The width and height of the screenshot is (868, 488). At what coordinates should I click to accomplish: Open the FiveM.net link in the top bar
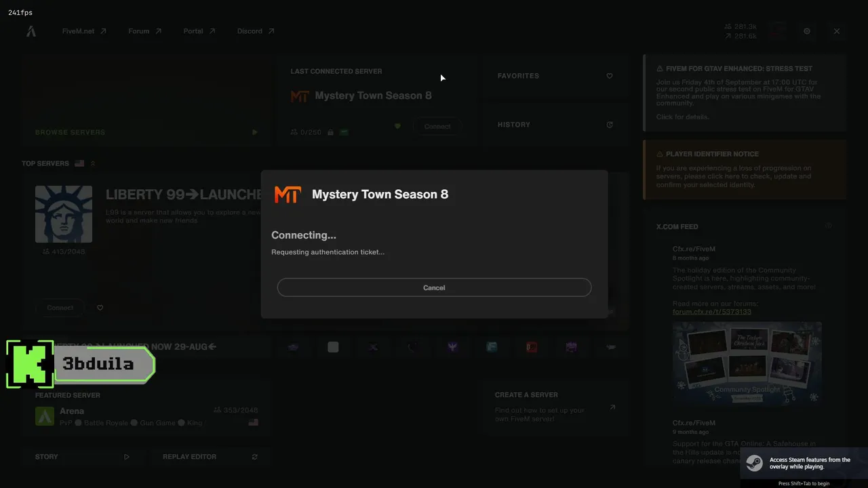coord(84,31)
